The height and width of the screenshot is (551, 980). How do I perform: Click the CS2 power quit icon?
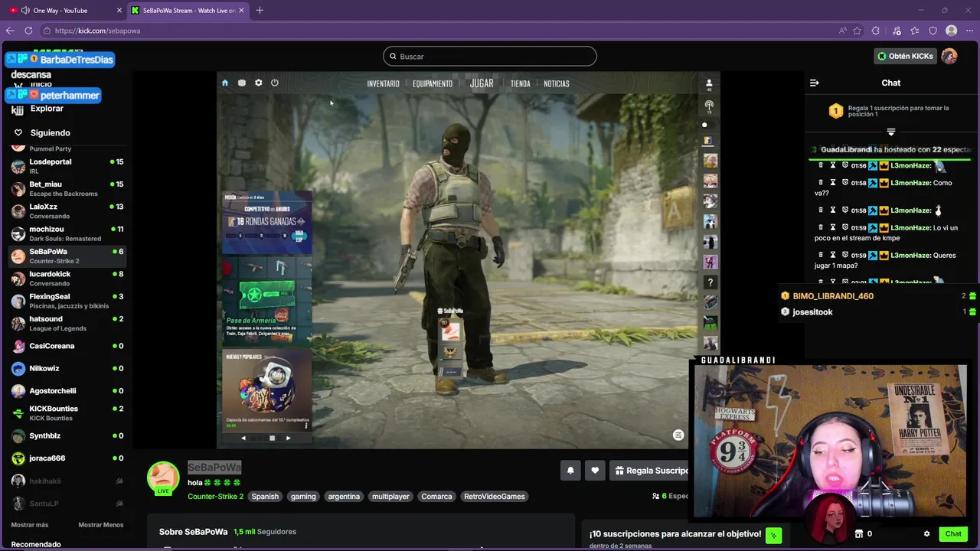coord(274,83)
